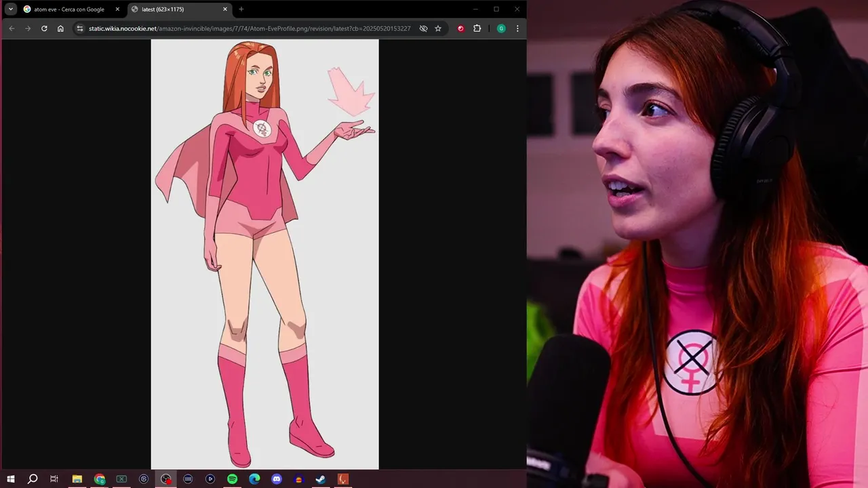Bookmark this page with the star
This screenshot has height=488, width=868.
438,28
